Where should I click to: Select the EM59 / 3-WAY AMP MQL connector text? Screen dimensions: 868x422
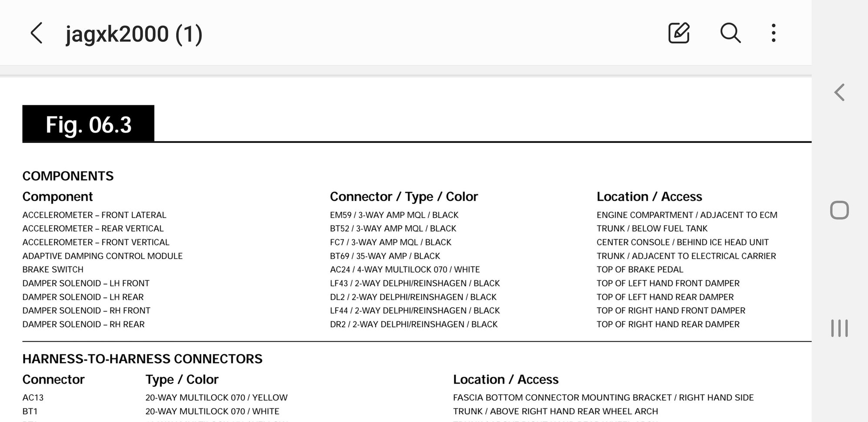coord(394,215)
